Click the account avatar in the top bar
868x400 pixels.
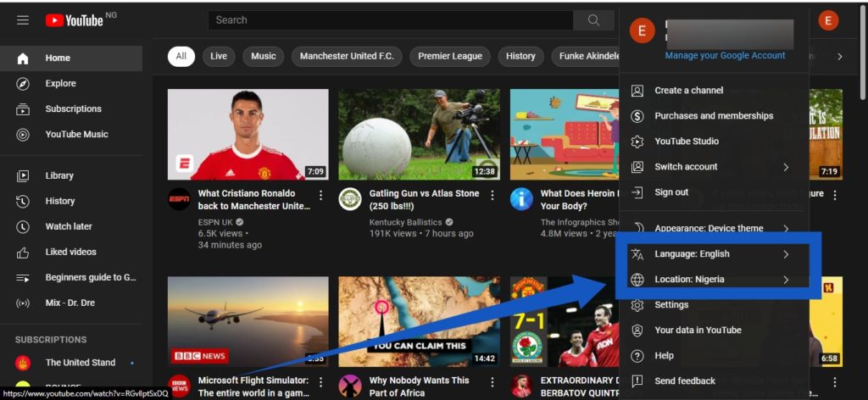[828, 21]
